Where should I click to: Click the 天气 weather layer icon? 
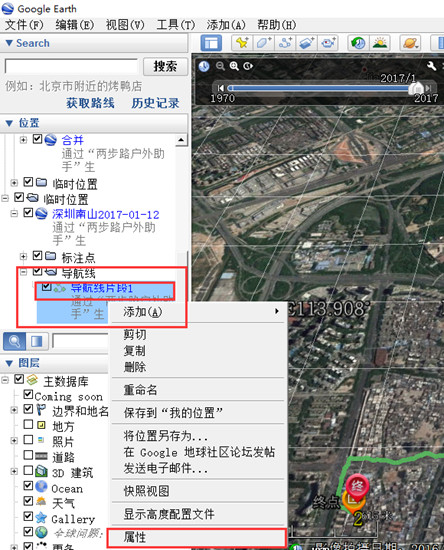41,502
